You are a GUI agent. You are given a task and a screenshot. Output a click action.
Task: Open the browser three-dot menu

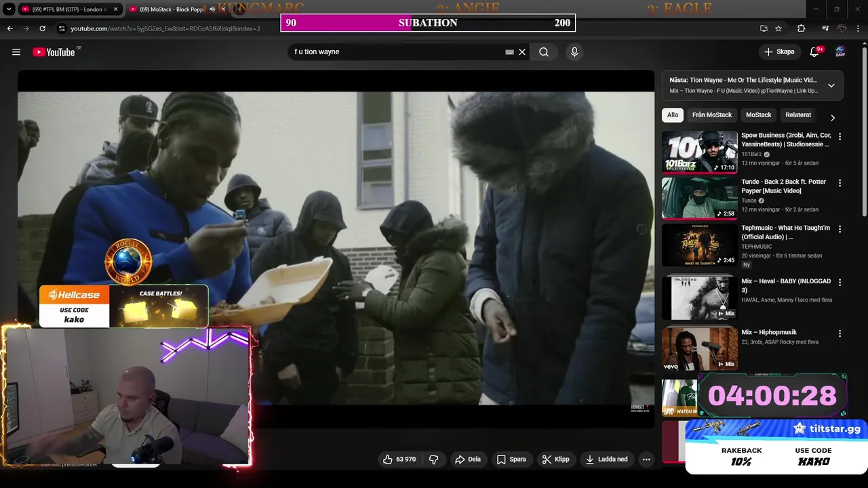click(859, 28)
